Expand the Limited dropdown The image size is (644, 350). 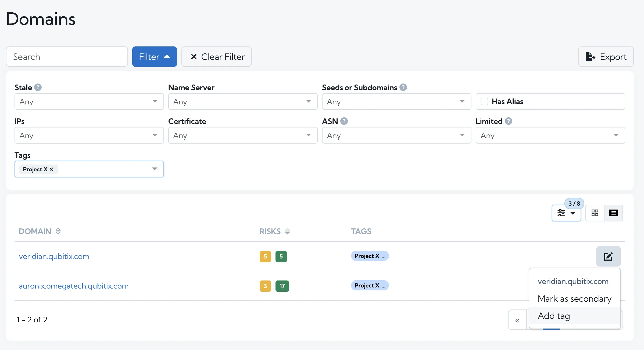click(550, 135)
